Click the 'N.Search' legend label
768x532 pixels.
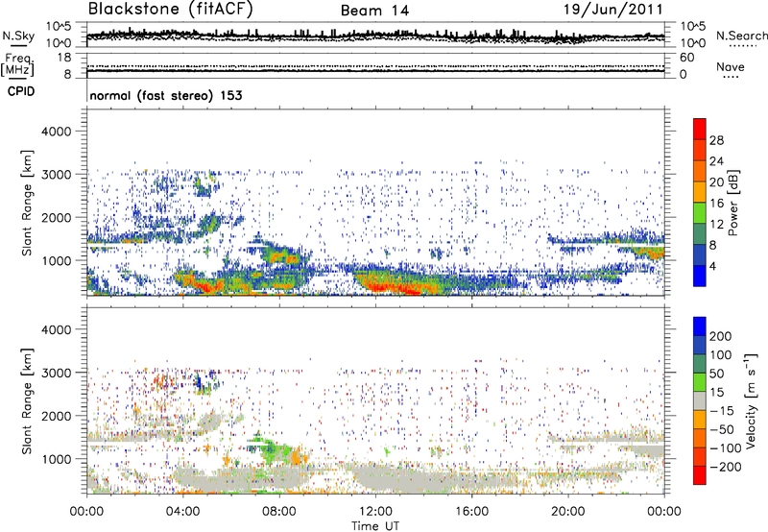coord(741,36)
